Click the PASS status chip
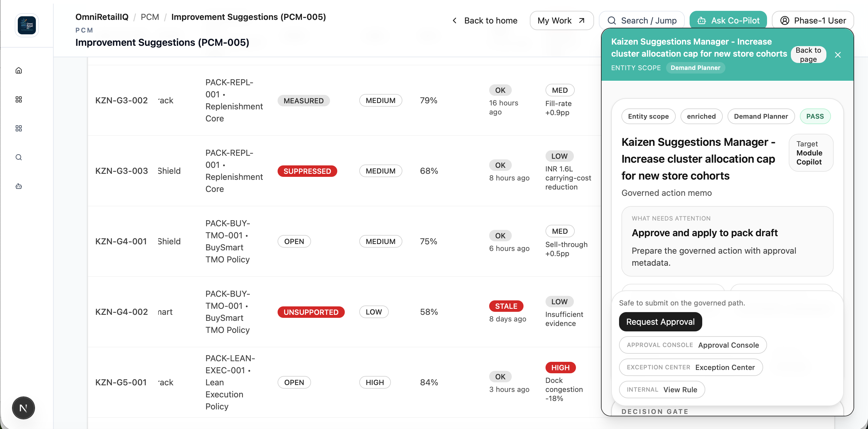 (x=815, y=116)
